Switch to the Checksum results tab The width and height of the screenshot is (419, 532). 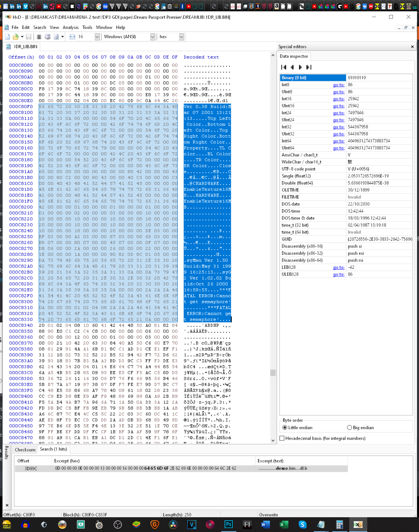click(x=25, y=449)
